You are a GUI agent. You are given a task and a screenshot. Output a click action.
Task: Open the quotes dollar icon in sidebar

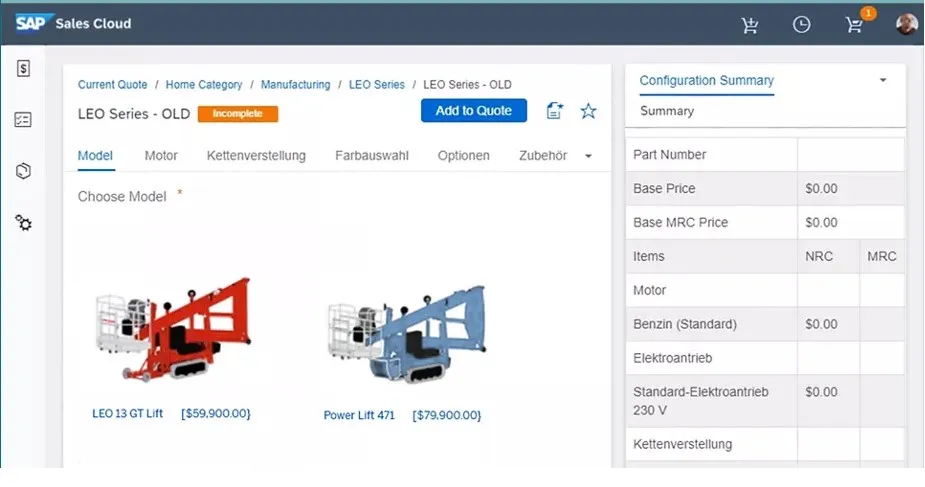[24, 68]
